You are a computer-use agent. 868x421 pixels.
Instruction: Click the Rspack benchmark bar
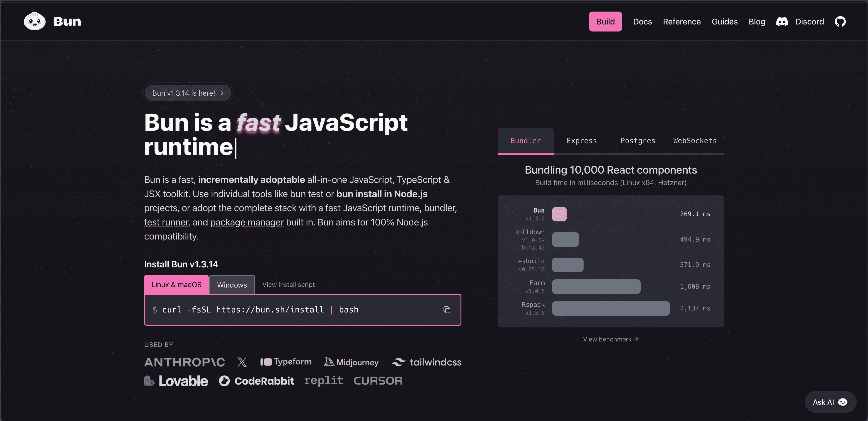(611, 308)
